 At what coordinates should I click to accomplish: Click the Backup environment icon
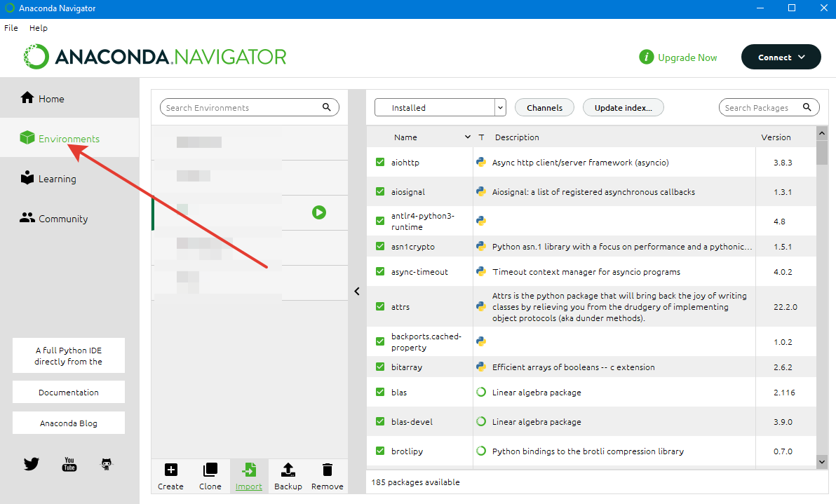coord(288,470)
